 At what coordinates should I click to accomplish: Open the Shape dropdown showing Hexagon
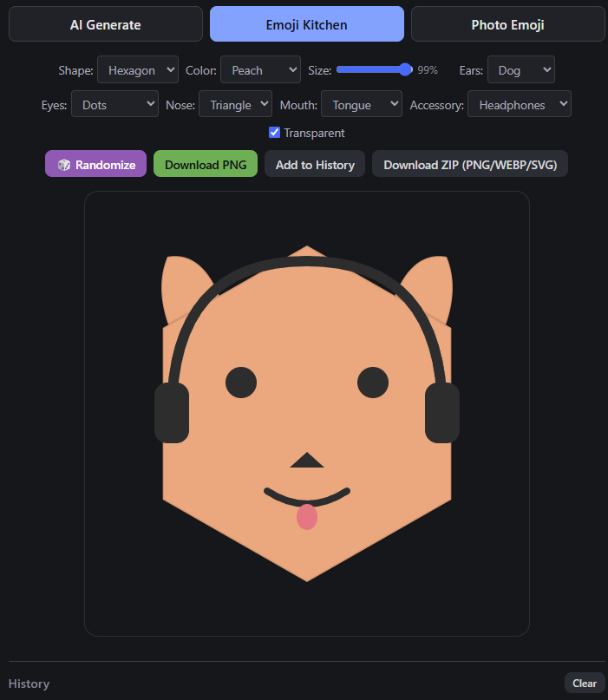pyautogui.click(x=138, y=69)
